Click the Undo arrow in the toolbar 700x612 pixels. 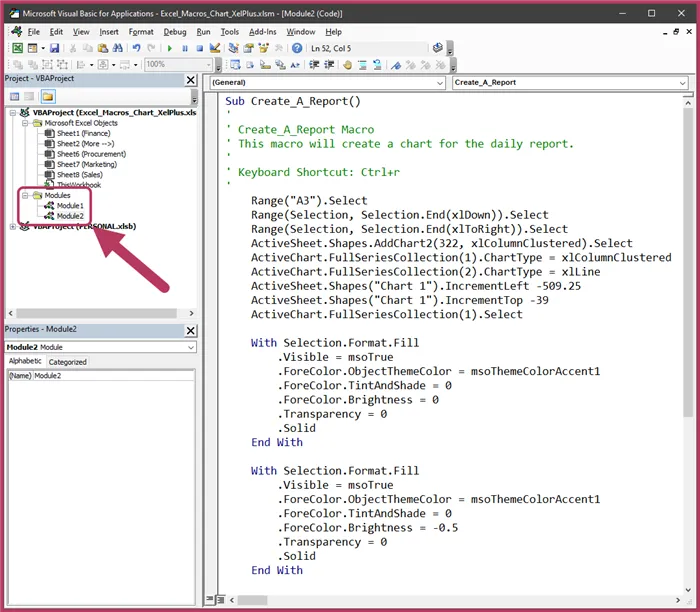[x=135, y=48]
